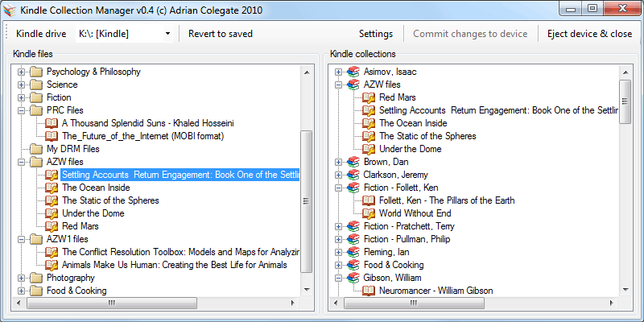Click Commit changes to device
The width and height of the screenshot is (644, 322).
point(470,34)
